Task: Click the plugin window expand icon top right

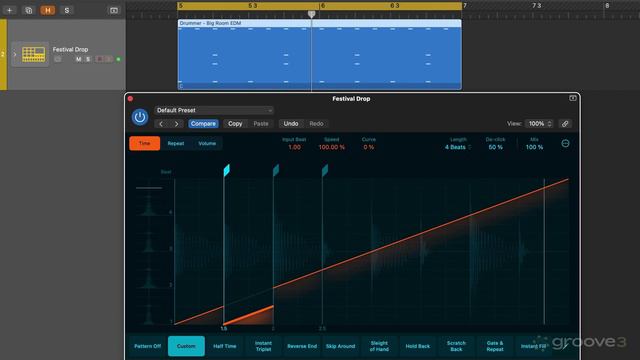Action: [573, 98]
